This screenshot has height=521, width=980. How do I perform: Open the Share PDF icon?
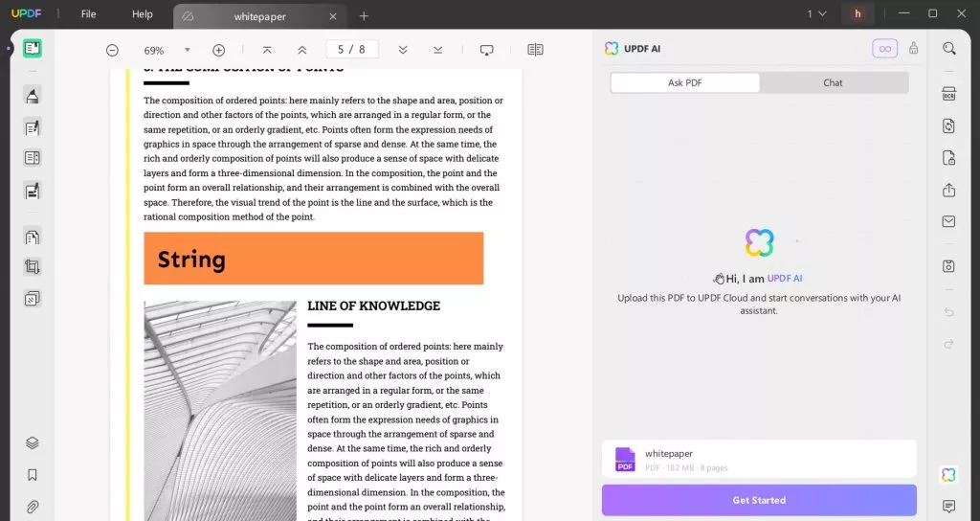click(948, 190)
